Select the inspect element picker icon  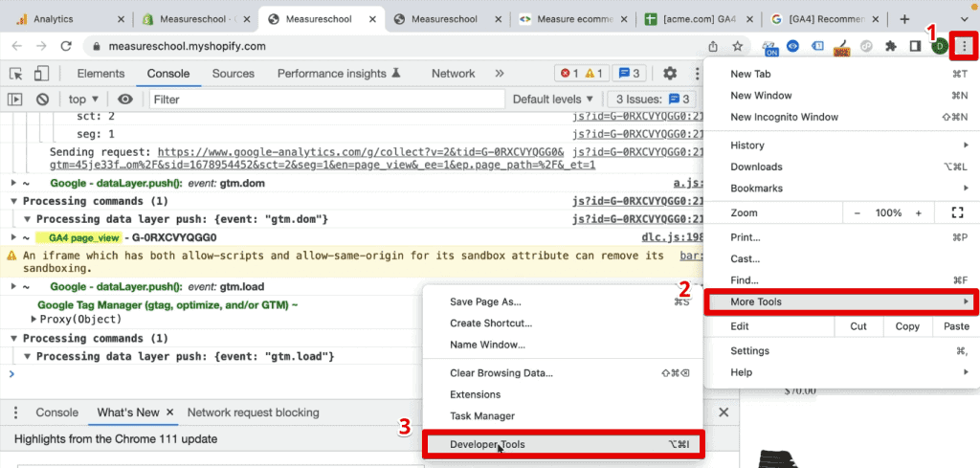16,74
